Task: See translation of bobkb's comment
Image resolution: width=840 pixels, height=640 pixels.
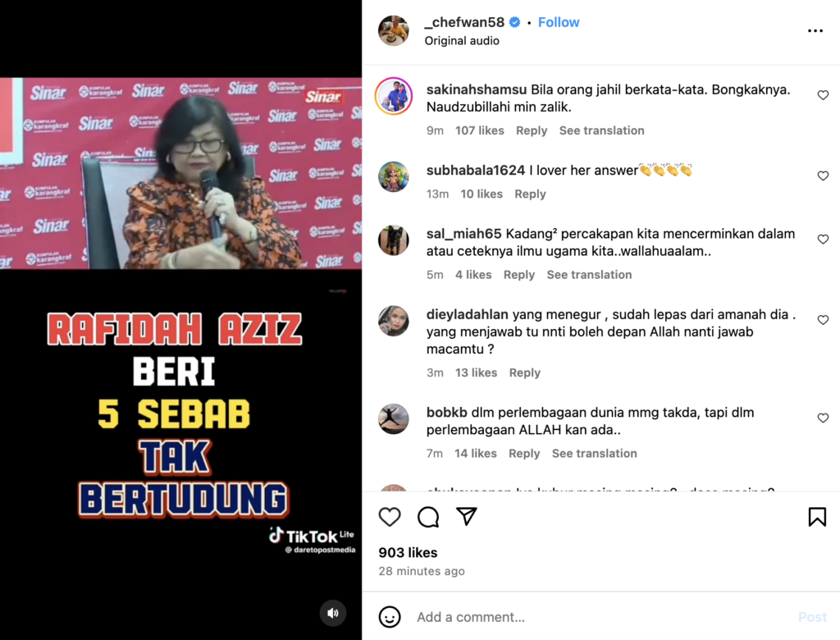Action: point(595,454)
